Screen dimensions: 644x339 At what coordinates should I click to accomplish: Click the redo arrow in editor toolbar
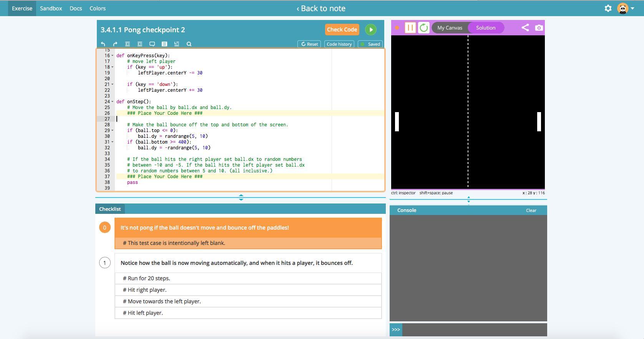click(115, 44)
